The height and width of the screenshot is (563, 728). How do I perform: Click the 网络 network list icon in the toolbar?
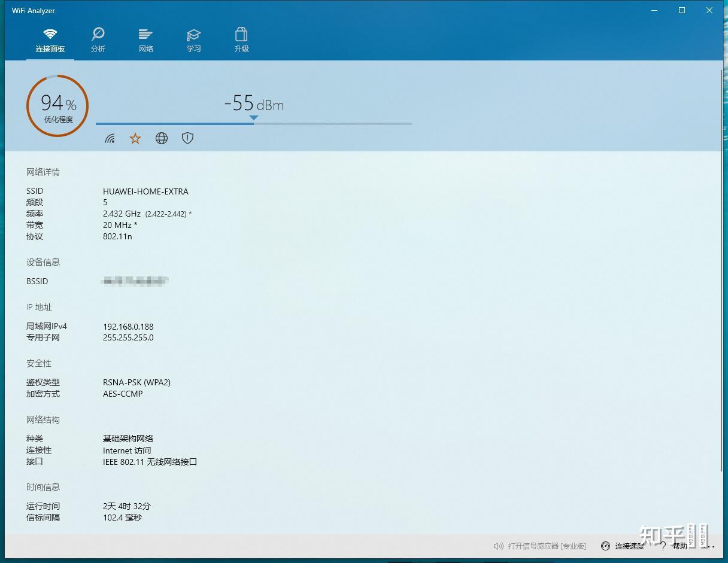[145, 35]
